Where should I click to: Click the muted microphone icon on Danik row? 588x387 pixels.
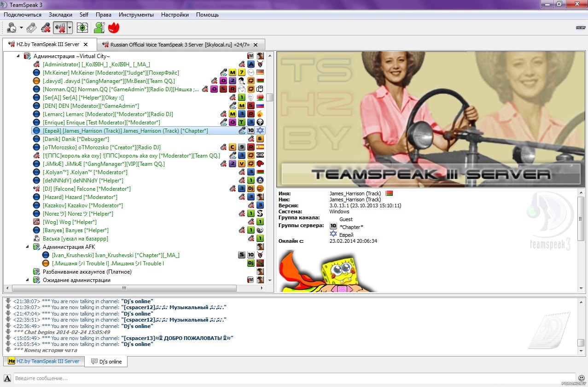[251, 139]
